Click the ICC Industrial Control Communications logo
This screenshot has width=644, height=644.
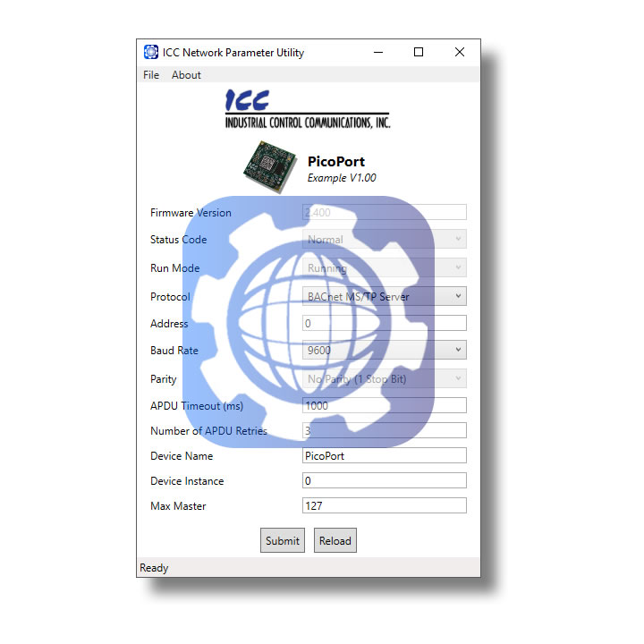point(307,109)
